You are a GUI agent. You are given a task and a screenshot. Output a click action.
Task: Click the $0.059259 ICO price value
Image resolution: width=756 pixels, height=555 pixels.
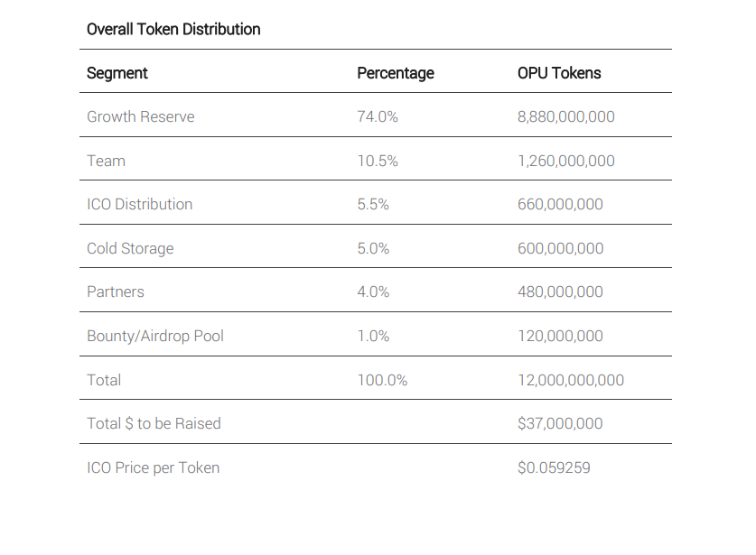554,467
